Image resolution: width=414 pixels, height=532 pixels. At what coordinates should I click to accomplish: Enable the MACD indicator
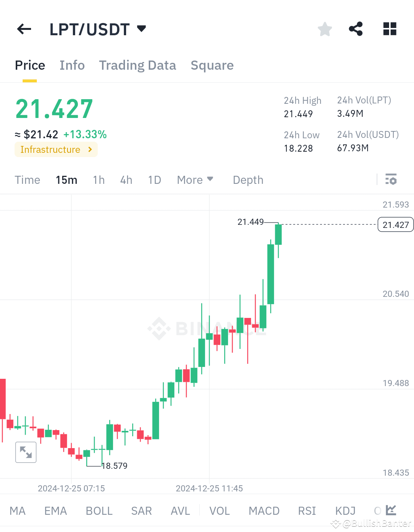point(264,511)
